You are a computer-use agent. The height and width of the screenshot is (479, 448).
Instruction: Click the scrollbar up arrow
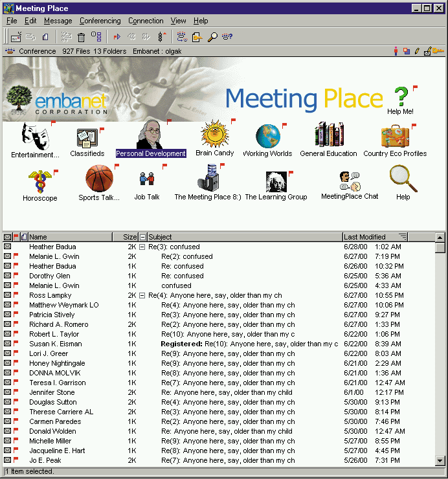point(440,238)
